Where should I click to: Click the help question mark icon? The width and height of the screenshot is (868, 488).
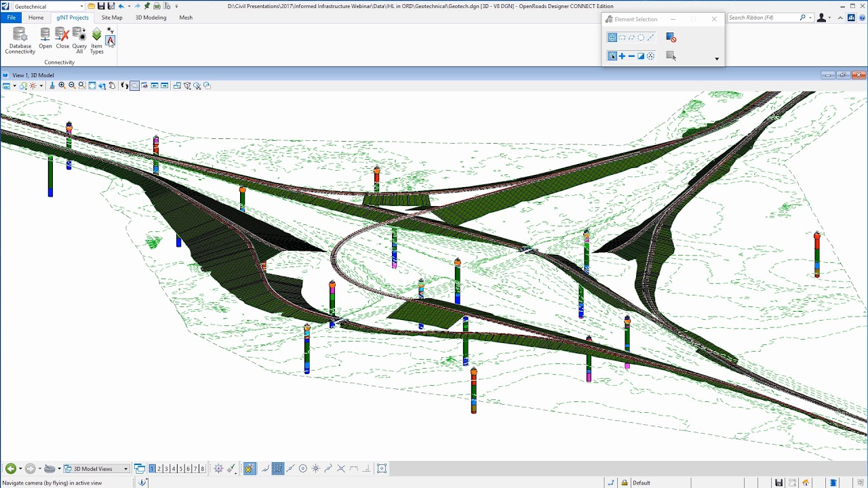pyautogui.click(x=862, y=18)
